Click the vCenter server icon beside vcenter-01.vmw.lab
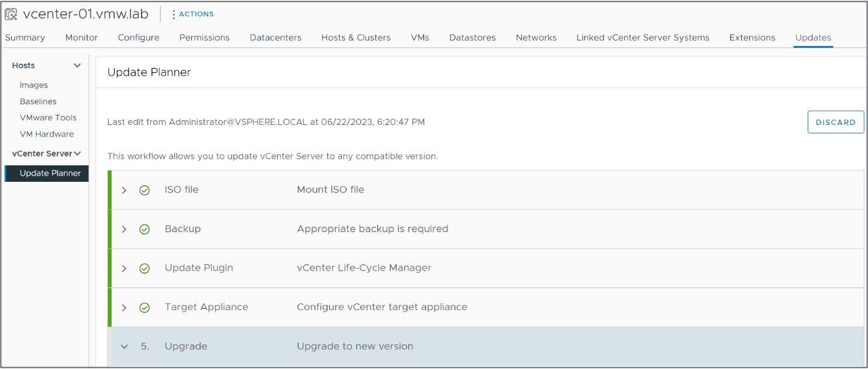The width and height of the screenshot is (868, 369). 11,13
